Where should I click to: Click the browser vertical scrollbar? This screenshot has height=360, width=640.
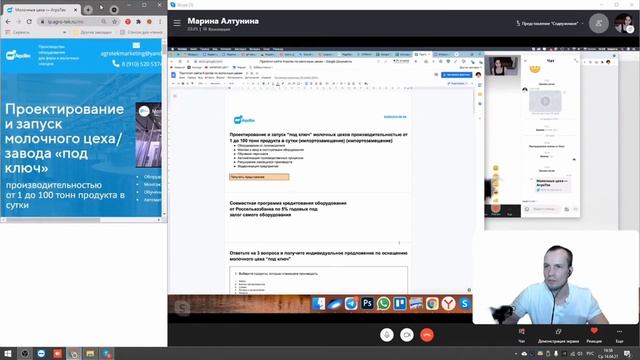(x=164, y=127)
